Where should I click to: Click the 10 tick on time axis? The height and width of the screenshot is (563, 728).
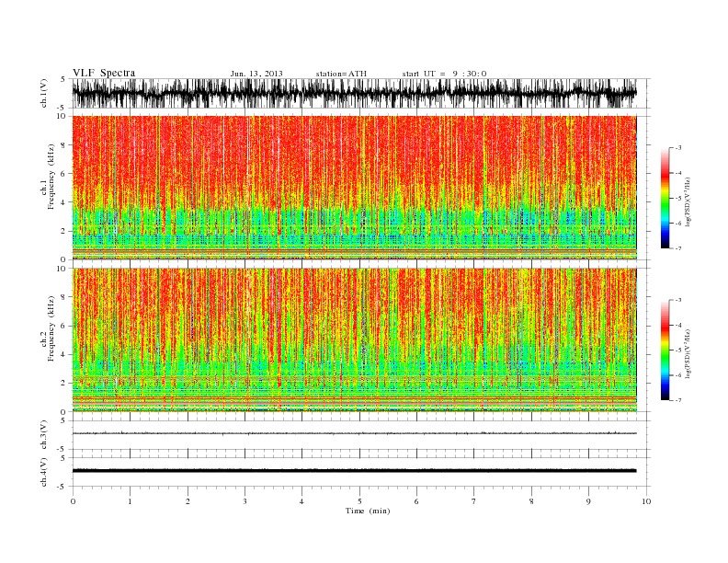pyautogui.click(x=646, y=501)
